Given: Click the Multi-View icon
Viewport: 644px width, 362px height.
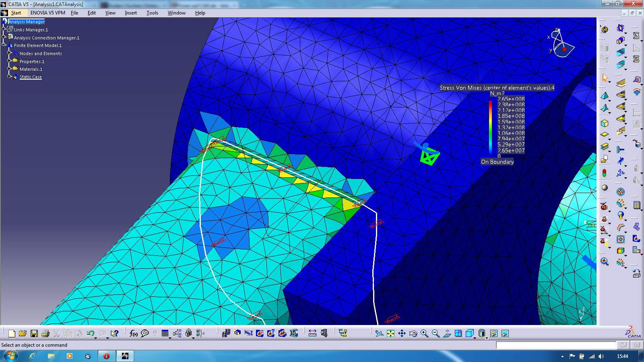Looking at the screenshot, I should pos(458,333).
